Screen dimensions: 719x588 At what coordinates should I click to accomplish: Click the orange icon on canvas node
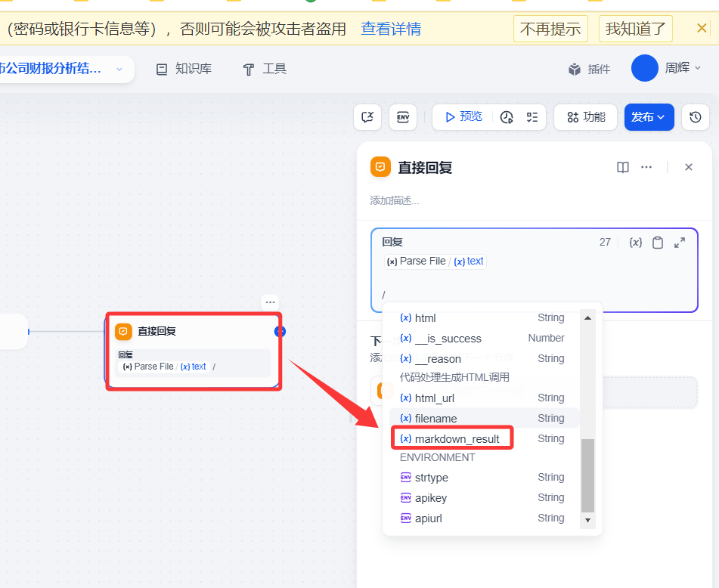(x=123, y=331)
